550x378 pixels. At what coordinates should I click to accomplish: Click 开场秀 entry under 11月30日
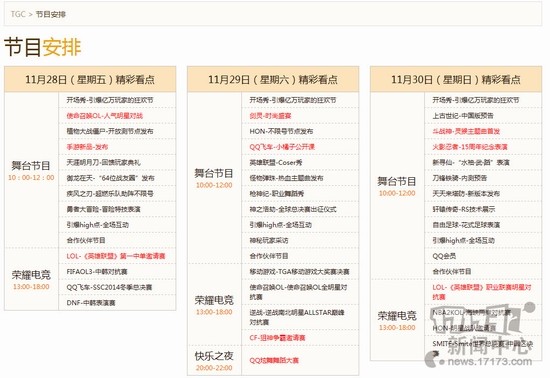[476, 100]
